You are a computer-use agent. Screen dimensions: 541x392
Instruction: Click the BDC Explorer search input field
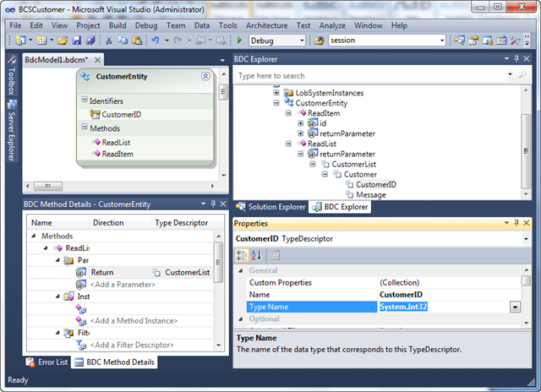[371, 75]
